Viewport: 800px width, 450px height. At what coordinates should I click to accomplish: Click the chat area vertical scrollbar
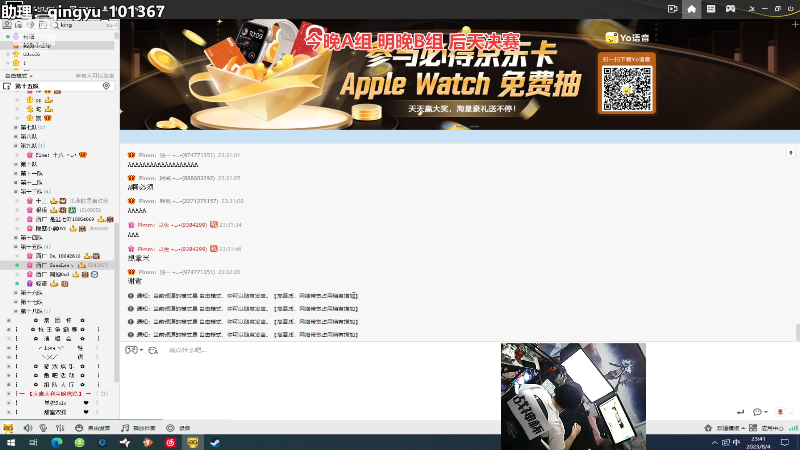(x=797, y=332)
